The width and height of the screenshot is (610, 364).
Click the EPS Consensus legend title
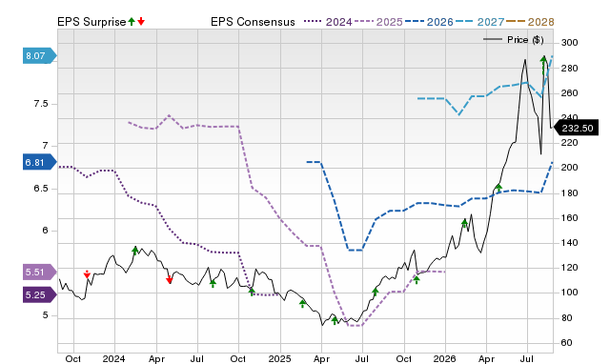(x=253, y=22)
